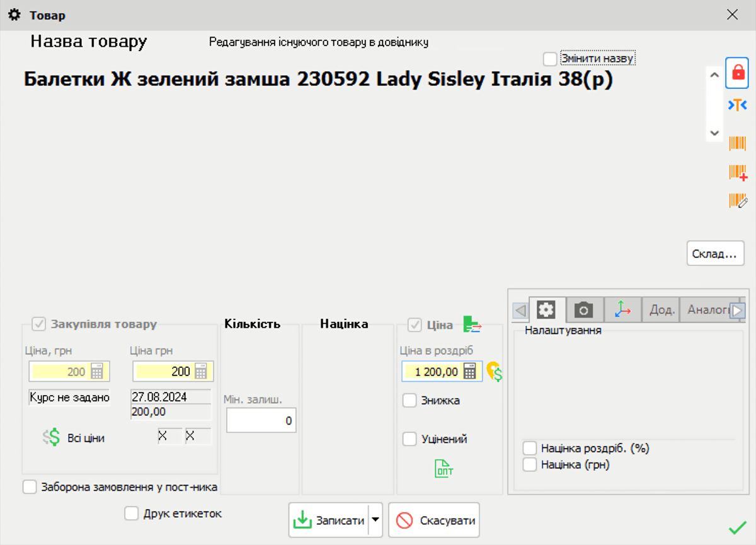Screen dimensions: 756x545
Task: Click the blue >T< text icon
Action: point(737,105)
